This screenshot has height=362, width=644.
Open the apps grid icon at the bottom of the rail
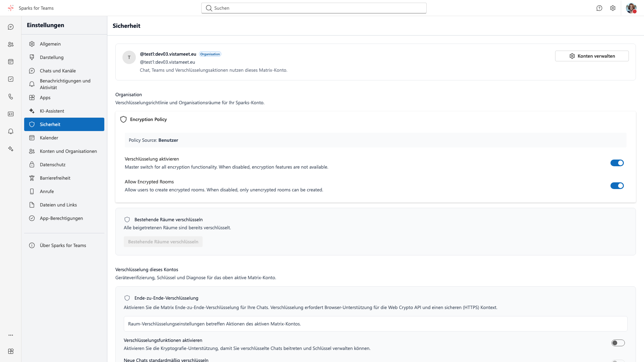[x=11, y=351]
